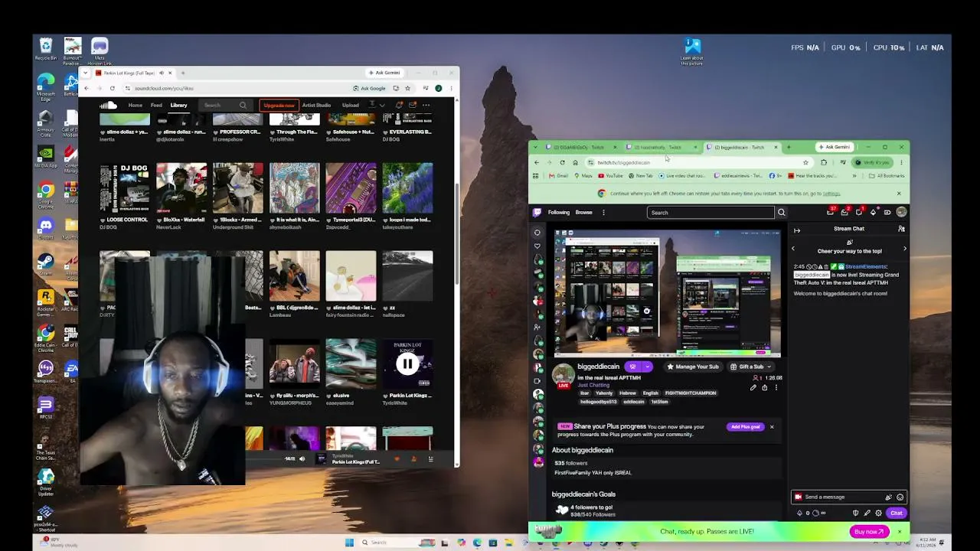Open Twitch Following page
This screenshot has height=551, width=980.
click(x=559, y=212)
